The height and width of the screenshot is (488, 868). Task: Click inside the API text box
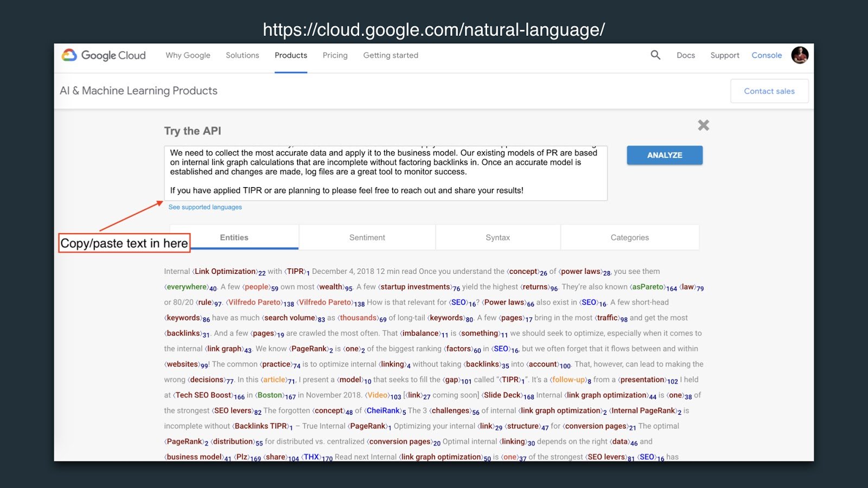(386, 173)
